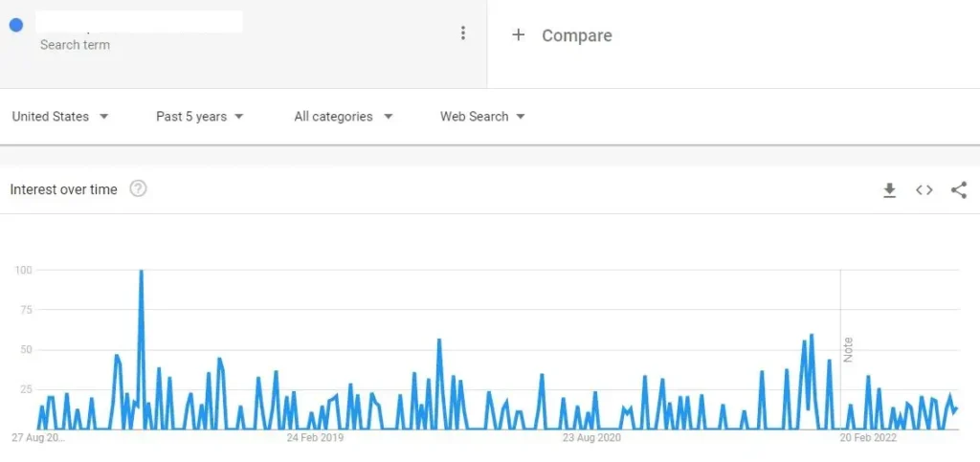Click the Note marker on the chart
Viewport: 980px width, 462px height.
coord(848,348)
